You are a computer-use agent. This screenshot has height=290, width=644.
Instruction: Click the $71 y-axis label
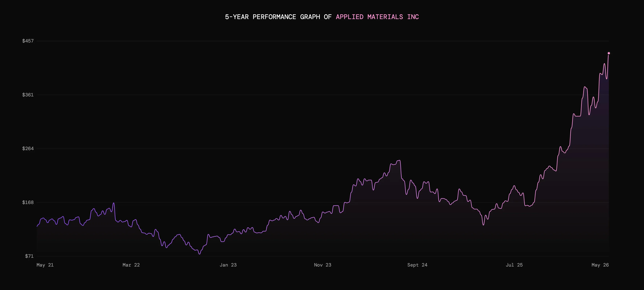(29, 256)
